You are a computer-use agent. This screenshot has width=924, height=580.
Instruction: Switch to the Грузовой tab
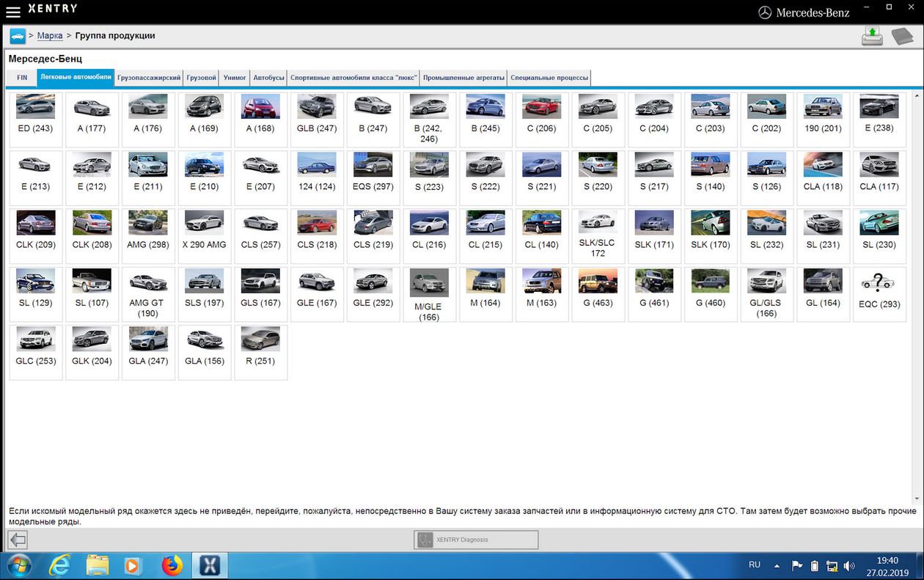coord(201,78)
